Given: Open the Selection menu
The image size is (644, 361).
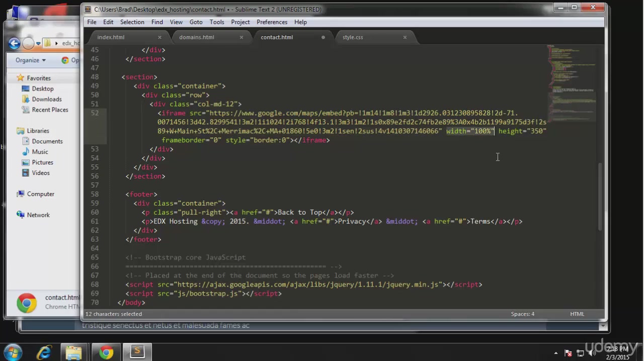Looking at the screenshot, I should coord(132,22).
